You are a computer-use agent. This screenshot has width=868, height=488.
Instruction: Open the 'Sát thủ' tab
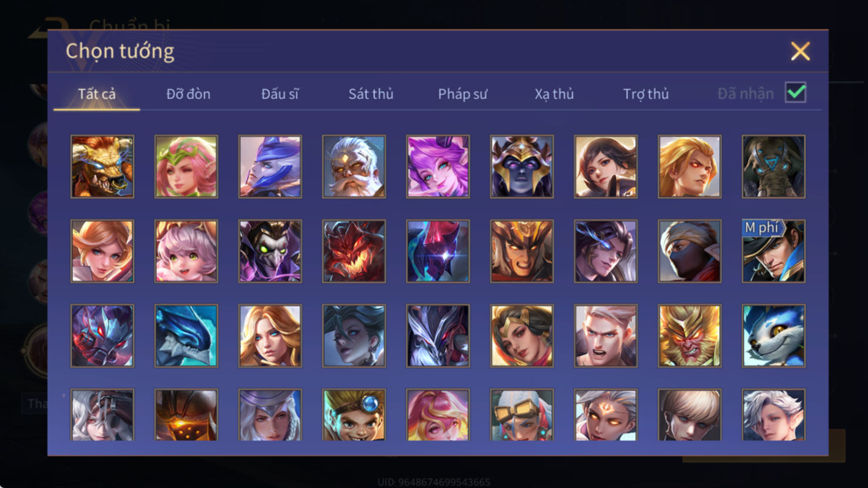pos(371,94)
